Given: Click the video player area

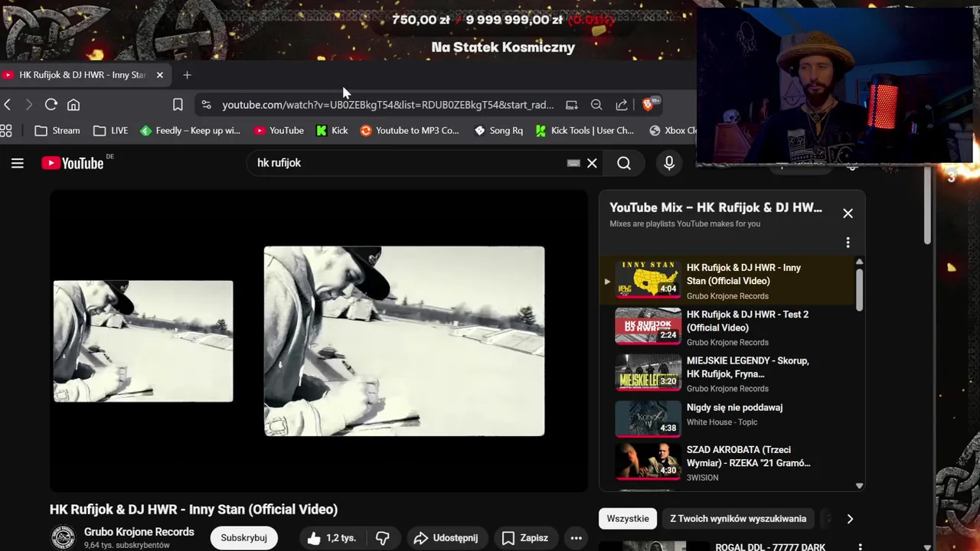Looking at the screenshot, I should [318, 341].
